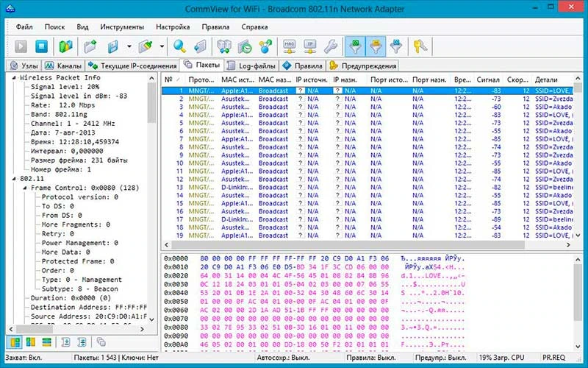Open settings via the wrench icon
The image size is (588, 368).
(x=331, y=46)
